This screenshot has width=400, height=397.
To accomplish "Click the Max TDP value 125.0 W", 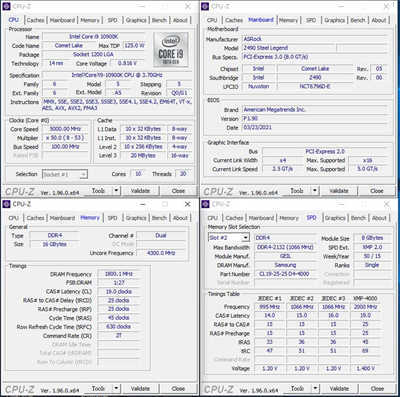I will [134, 45].
